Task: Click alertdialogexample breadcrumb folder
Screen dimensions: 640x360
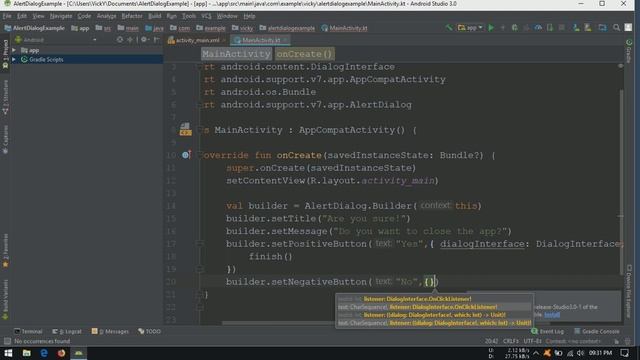Action: (287, 28)
